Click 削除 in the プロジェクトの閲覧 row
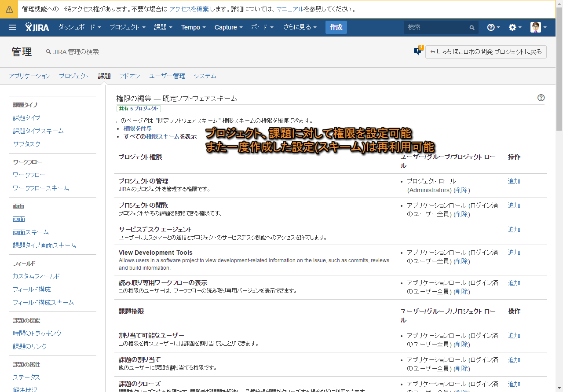563x392 pixels. 461,214
